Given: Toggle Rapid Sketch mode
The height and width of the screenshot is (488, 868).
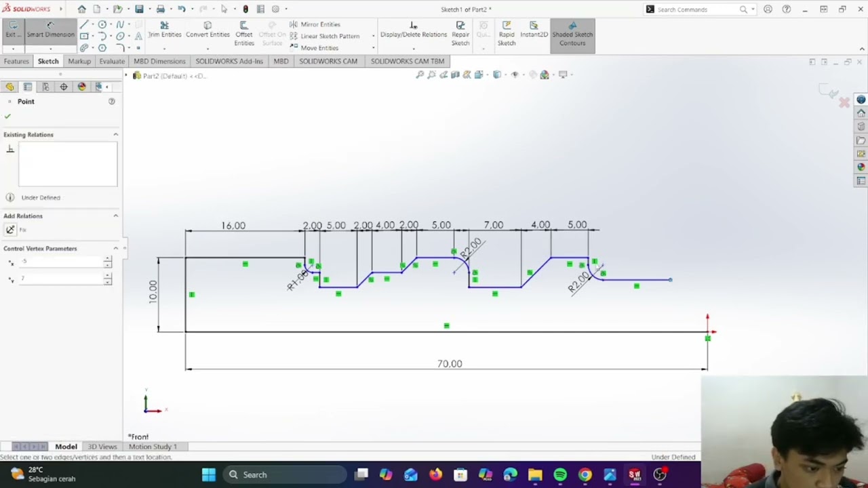Looking at the screenshot, I should click(x=507, y=33).
